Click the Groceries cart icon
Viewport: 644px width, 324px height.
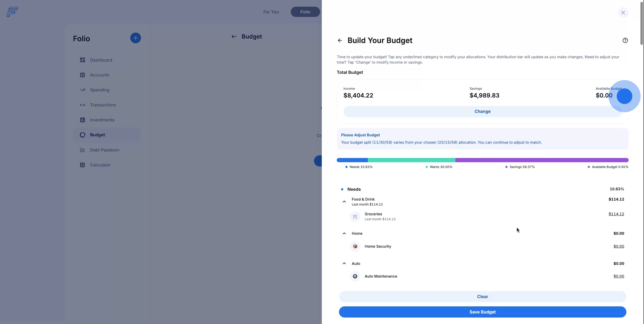pyautogui.click(x=355, y=216)
